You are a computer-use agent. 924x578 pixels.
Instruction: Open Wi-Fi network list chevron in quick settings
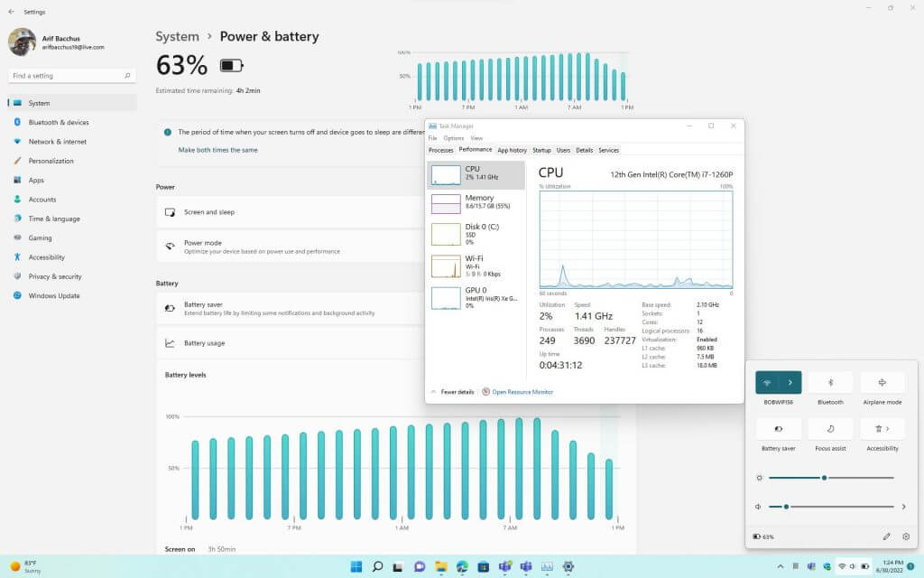(x=790, y=383)
